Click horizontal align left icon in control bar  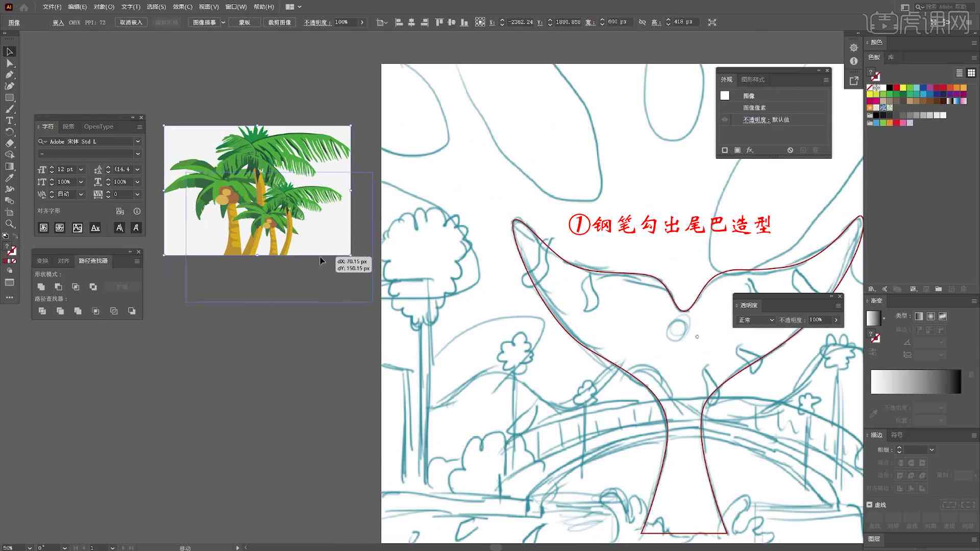(x=399, y=22)
